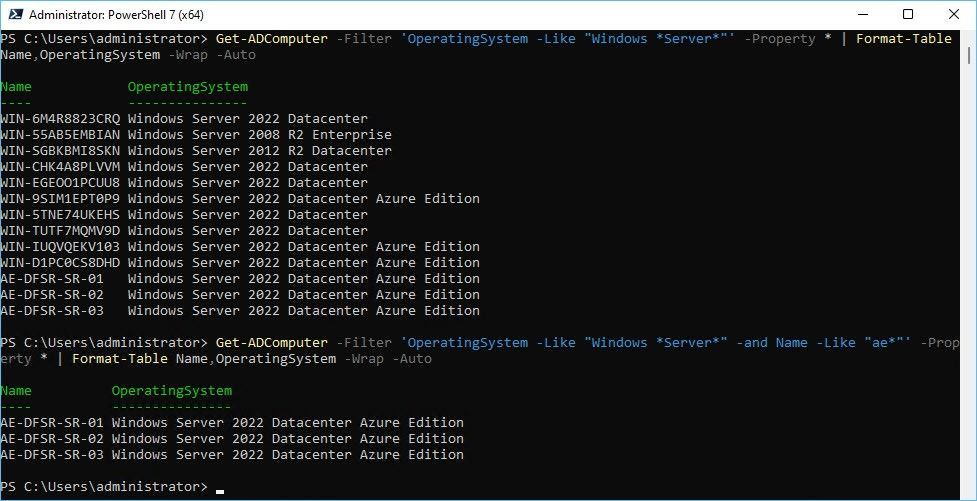Click AE-DFSR-SR-01 in the first results table
Viewport: 977px width, 501px height.
tap(52, 279)
